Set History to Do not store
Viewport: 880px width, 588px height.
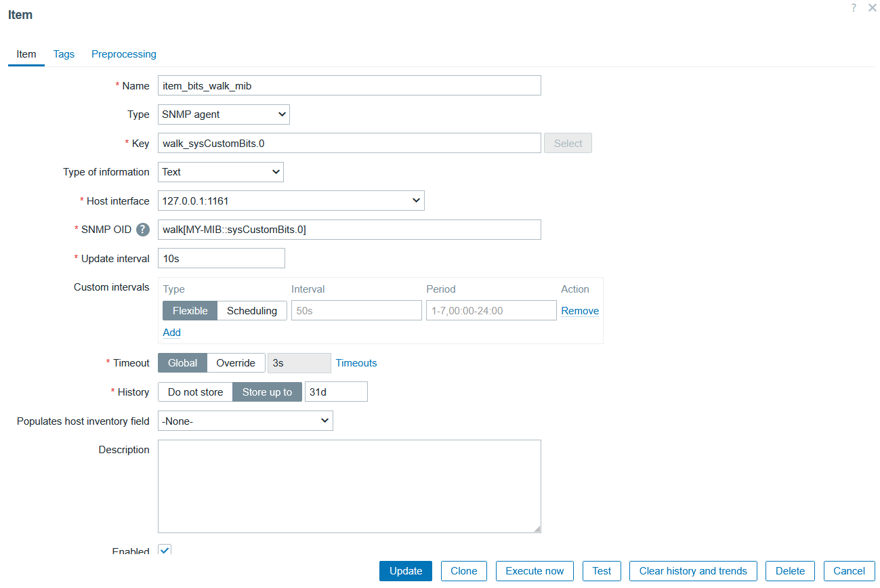195,392
